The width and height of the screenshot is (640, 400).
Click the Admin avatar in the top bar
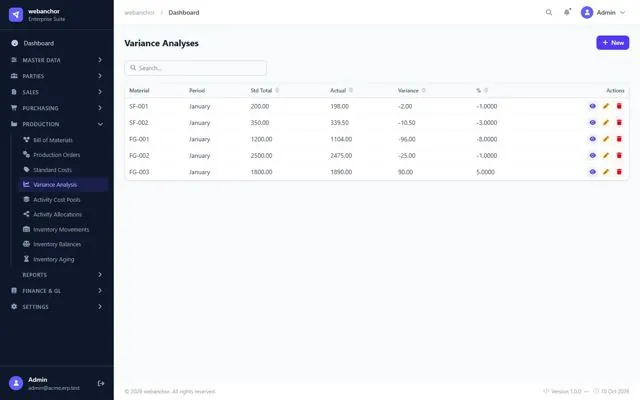[x=587, y=13]
